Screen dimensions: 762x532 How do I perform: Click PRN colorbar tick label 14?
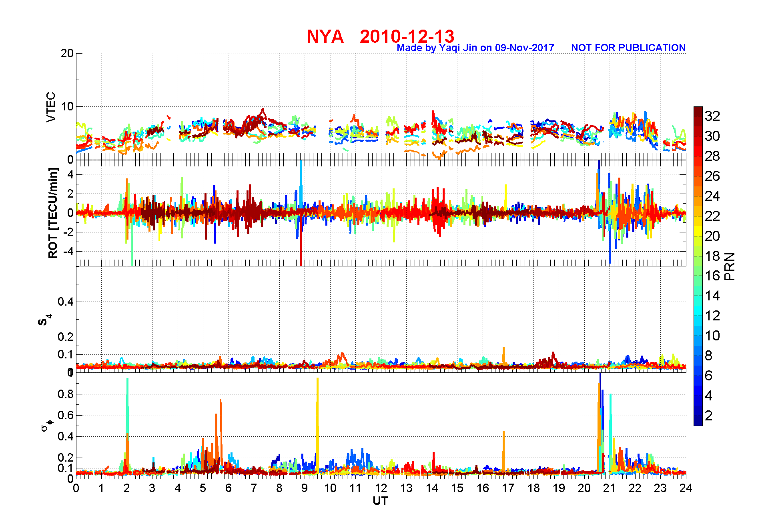(712, 296)
